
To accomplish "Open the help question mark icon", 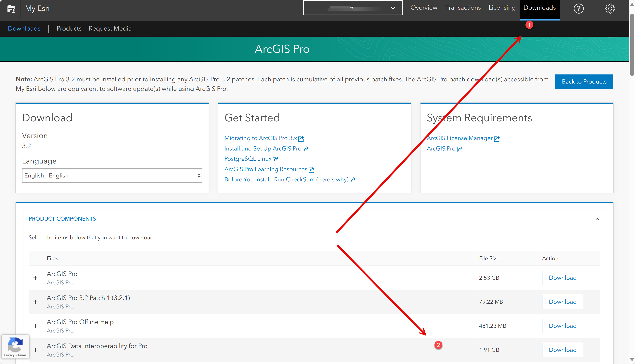I will click(x=578, y=8).
